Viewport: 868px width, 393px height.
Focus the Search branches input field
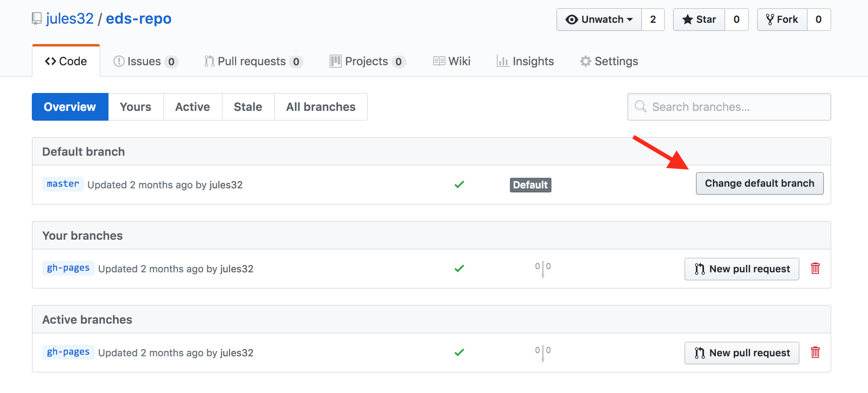pyautogui.click(x=729, y=107)
